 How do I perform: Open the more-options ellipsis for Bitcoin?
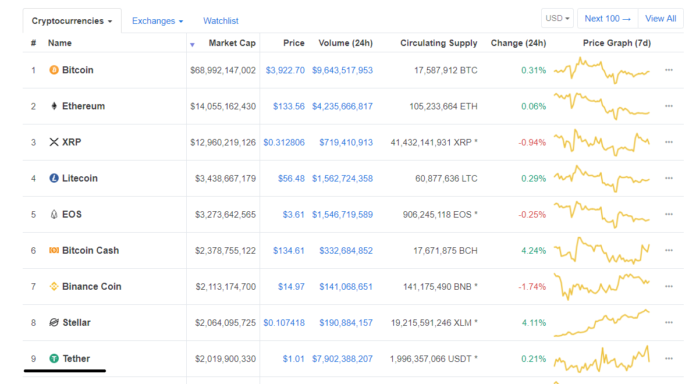[669, 70]
